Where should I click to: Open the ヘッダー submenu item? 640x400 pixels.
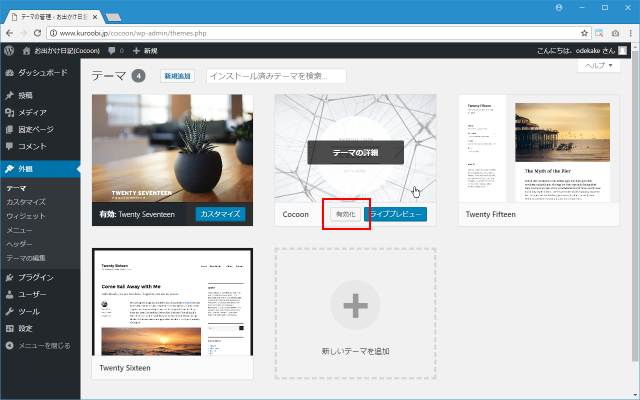click(19, 244)
